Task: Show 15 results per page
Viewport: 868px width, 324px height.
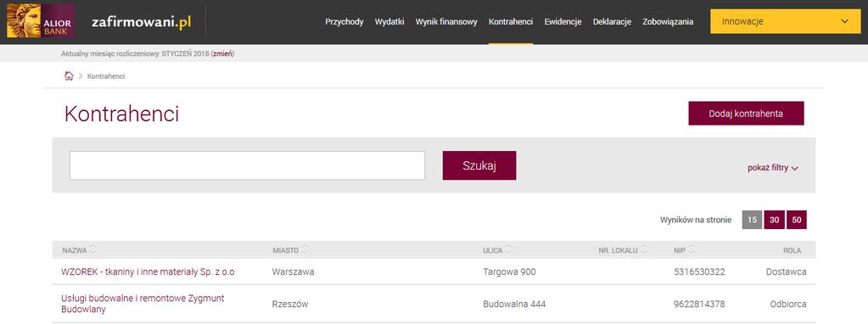Action: (x=752, y=220)
